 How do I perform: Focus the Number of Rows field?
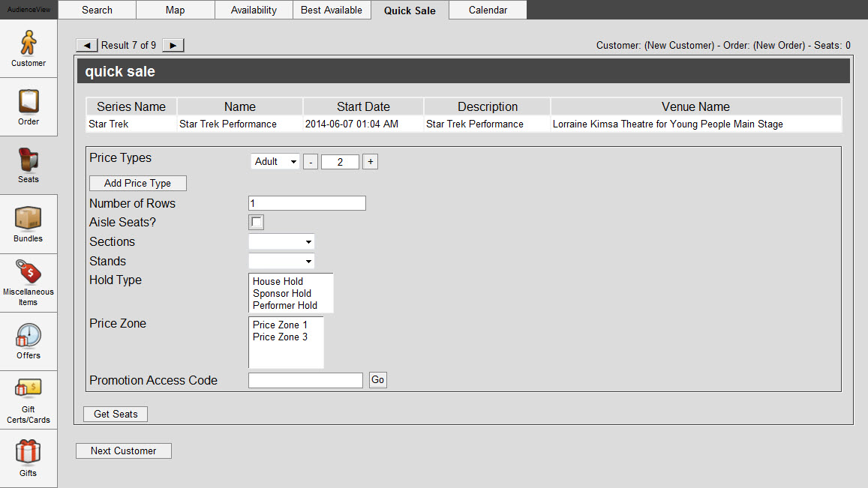coord(308,203)
